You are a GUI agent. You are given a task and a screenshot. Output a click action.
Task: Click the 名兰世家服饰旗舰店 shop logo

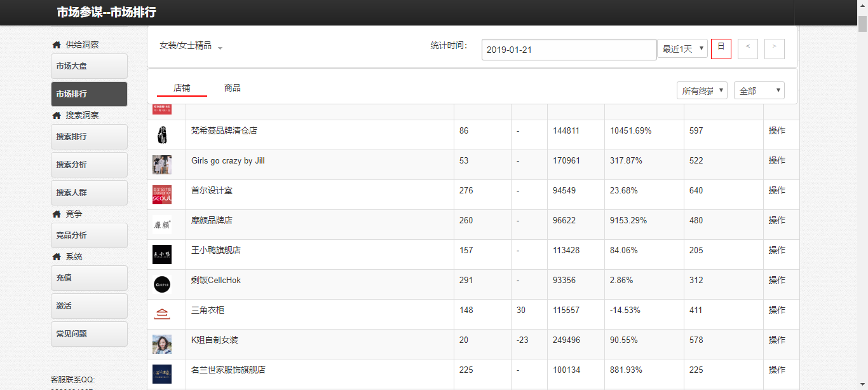tap(162, 374)
